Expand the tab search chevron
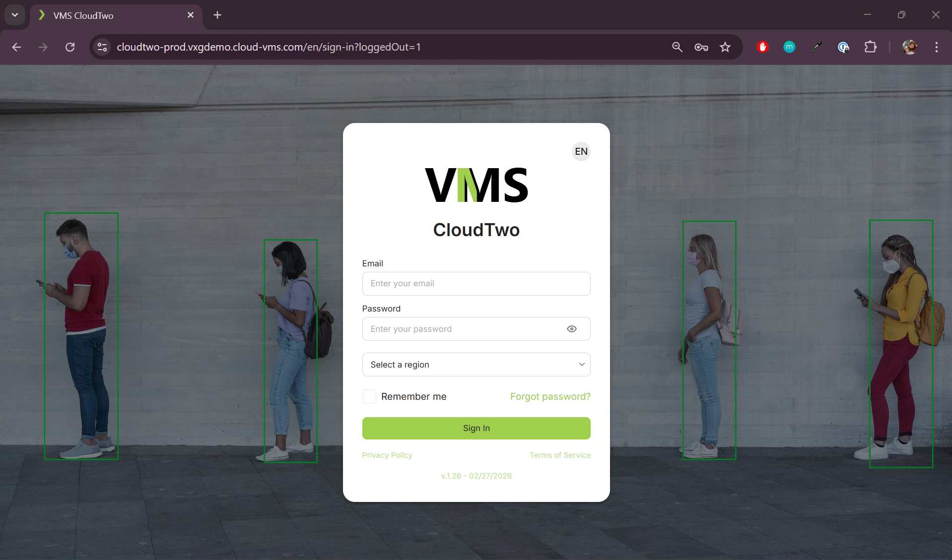The image size is (952, 560). [x=15, y=15]
